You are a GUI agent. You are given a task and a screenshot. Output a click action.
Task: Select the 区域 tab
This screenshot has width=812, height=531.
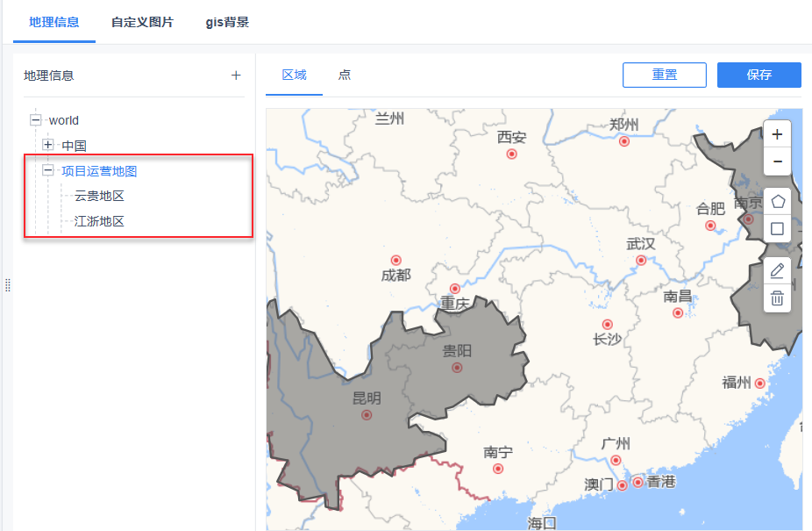(x=294, y=75)
